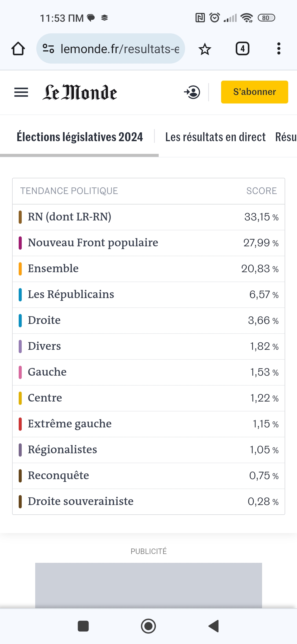Tap the browser home icon
The height and width of the screenshot is (644, 297).
[x=18, y=49]
